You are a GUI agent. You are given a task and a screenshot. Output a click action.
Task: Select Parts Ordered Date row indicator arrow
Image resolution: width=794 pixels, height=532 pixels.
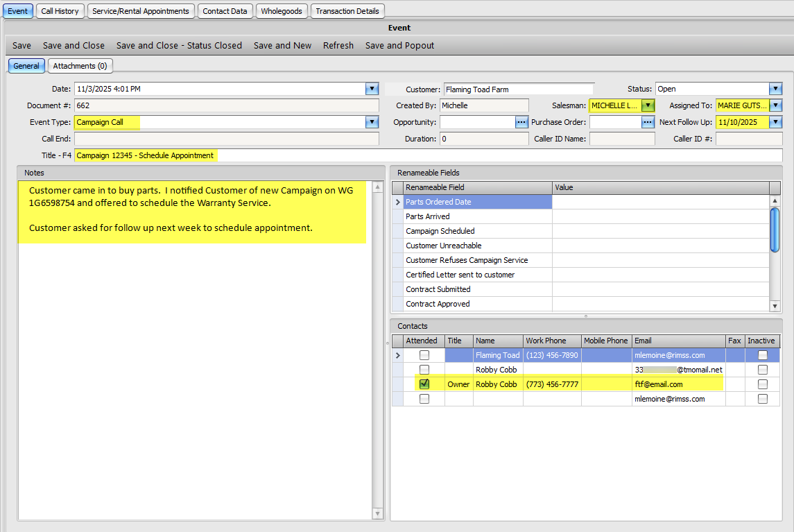[398, 202]
